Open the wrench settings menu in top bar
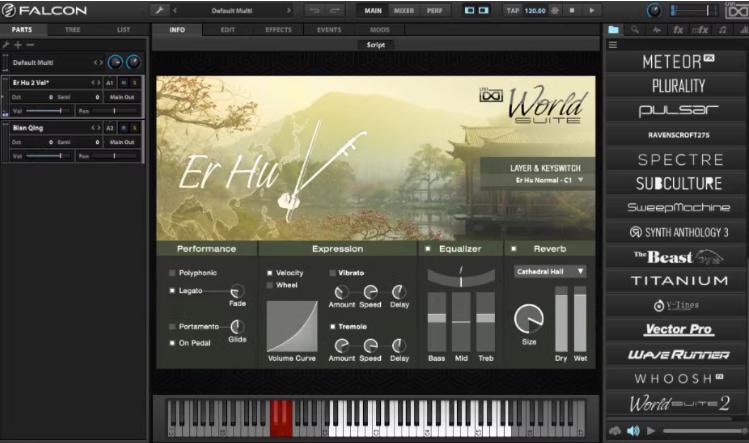749x443 pixels. (159, 10)
